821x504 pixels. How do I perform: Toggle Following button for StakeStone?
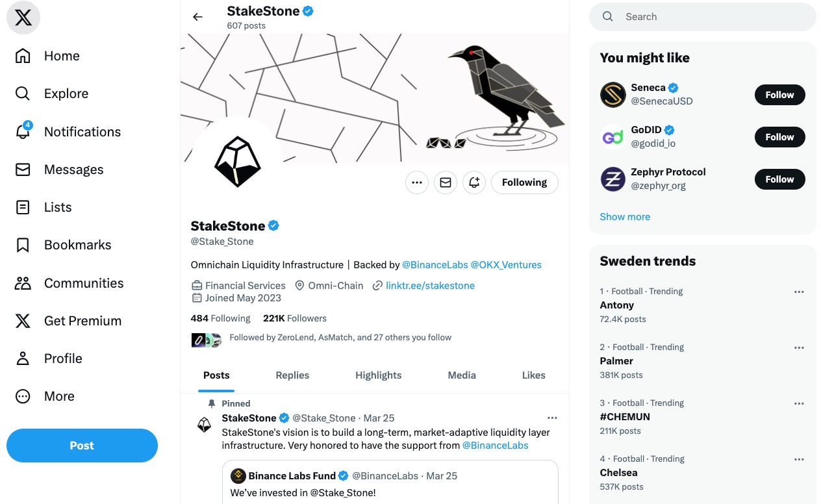(x=524, y=183)
